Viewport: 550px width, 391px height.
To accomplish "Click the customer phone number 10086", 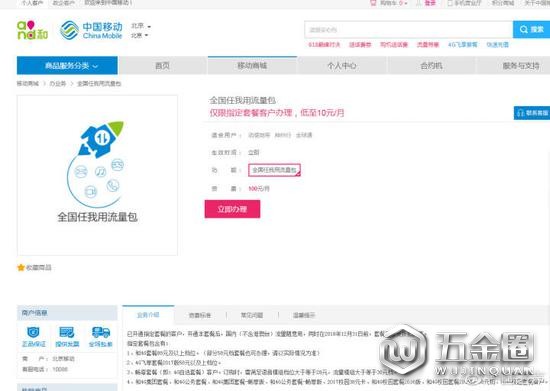I will (x=60, y=369).
